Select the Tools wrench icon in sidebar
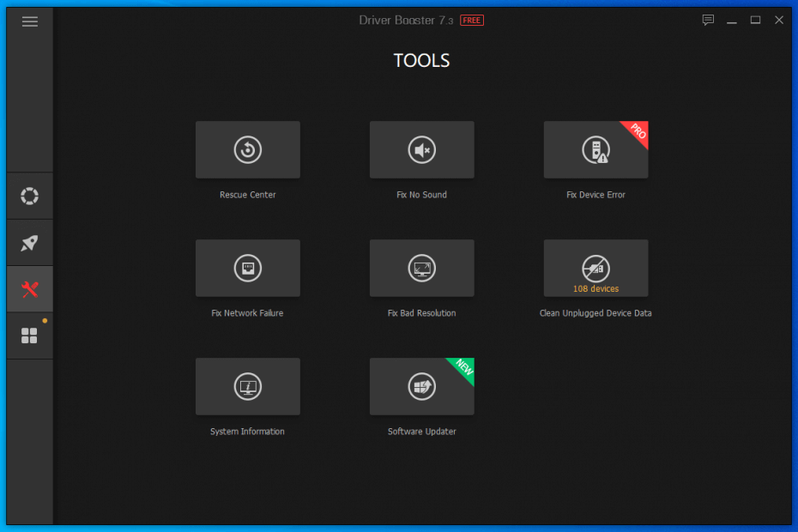This screenshot has height=532, width=798. click(x=29, y=288)
